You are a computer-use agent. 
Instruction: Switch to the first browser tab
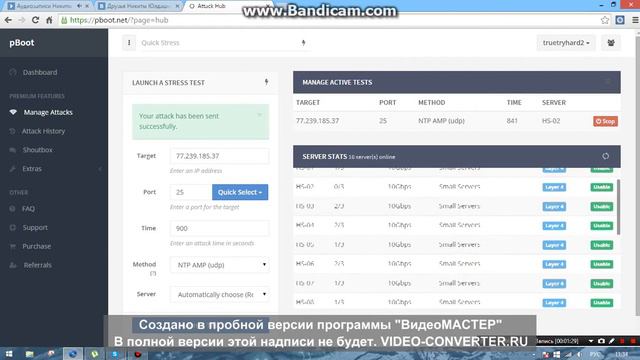tap(48, 6)
